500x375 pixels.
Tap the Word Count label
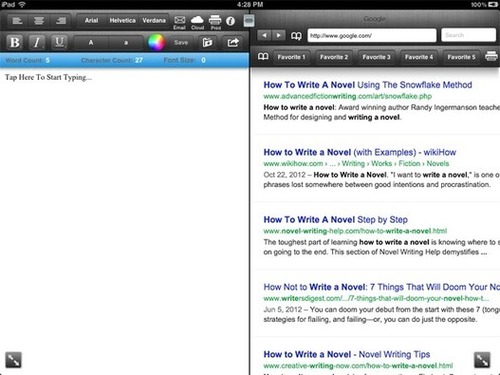coord(25,60)
